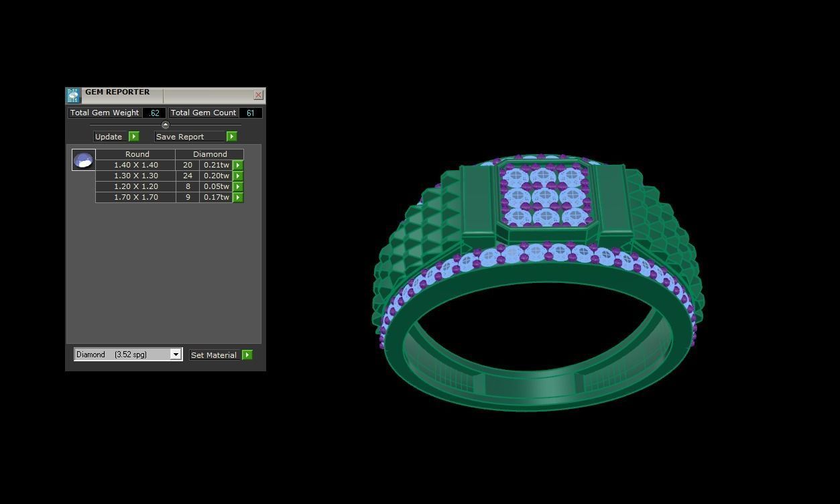
Task: Click the 0.20tw weight cell
Action: 217,176
